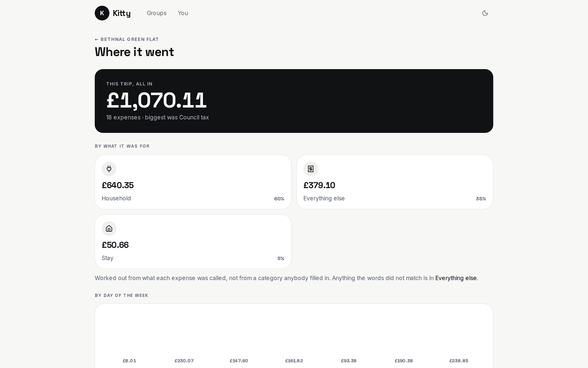This screenshot has height=368, width=588.
Task: Click the Everything else text in the note
Action: (456, 278)
